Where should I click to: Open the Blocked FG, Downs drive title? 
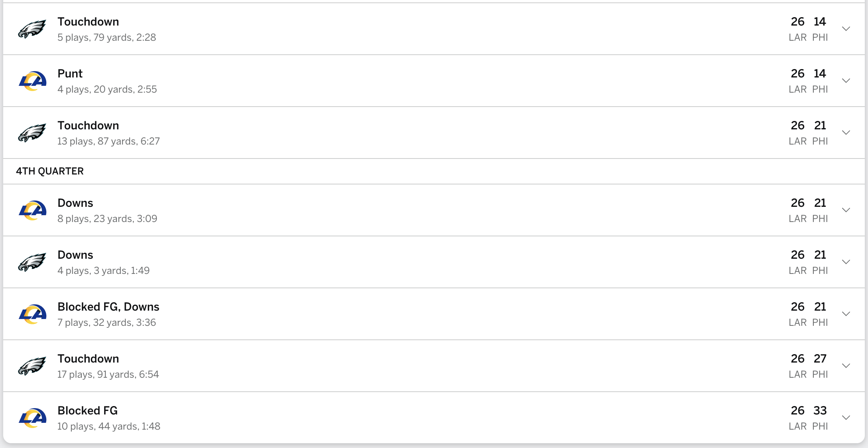108,307
